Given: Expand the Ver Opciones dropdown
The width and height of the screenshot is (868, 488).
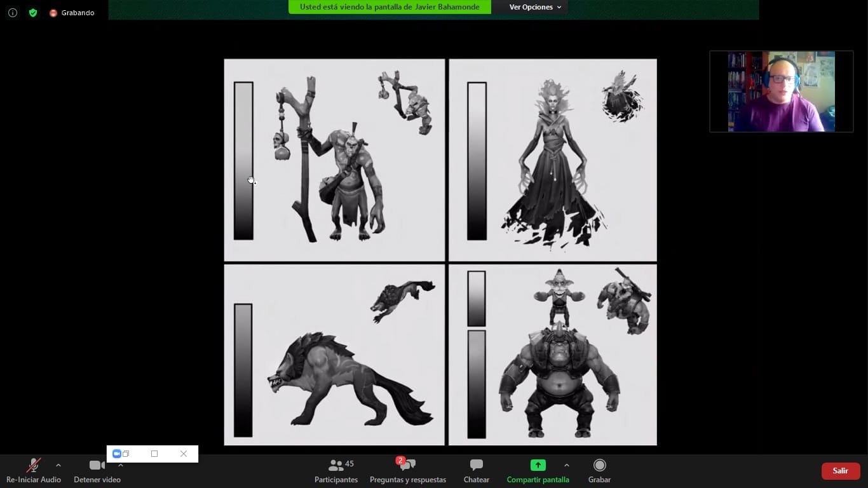Looking at the screenshot, I should (535, 7).
